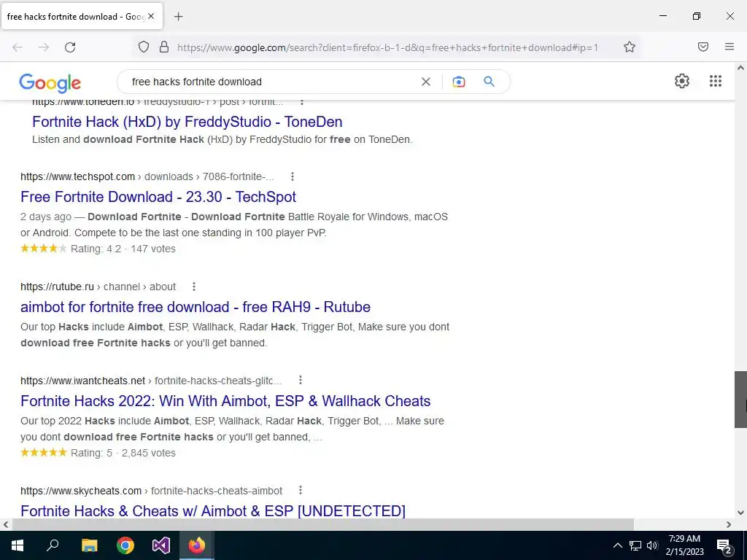Viewport: 747px width, 560px height.
Task: Open 'aimbot for fortnite free download' Rutube result
Action: click(x=196, y=307)
